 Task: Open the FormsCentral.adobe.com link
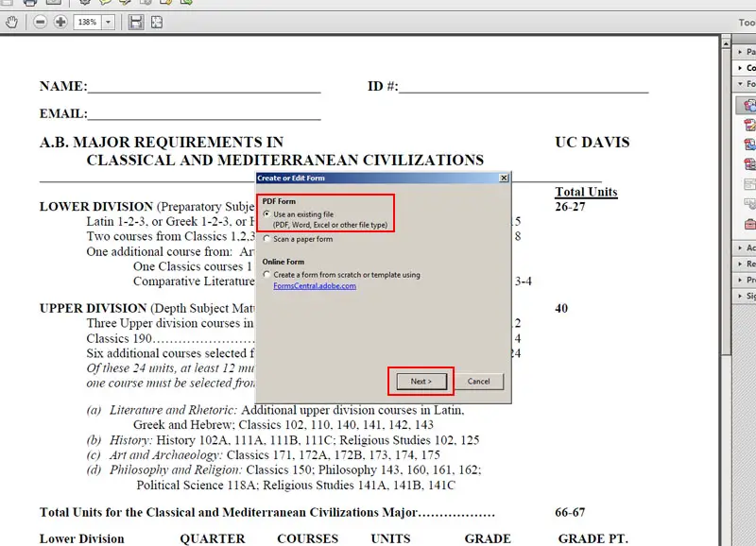point(315,286)
